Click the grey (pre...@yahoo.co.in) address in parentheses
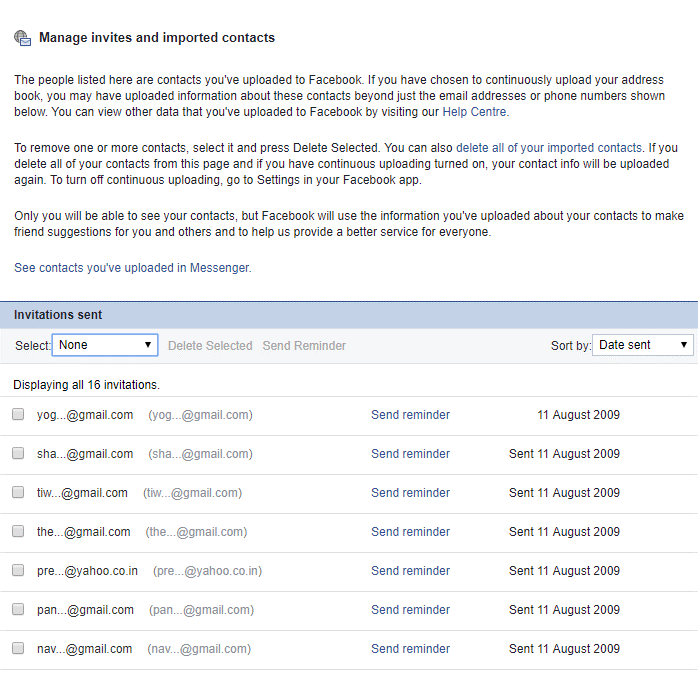698x673 pixels. 207,571
